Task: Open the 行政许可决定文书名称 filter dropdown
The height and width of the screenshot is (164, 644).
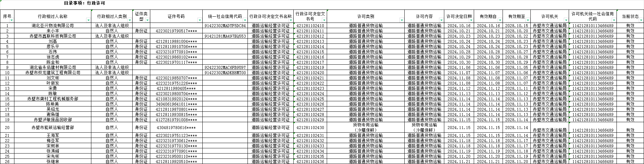Action: [291, 20]
